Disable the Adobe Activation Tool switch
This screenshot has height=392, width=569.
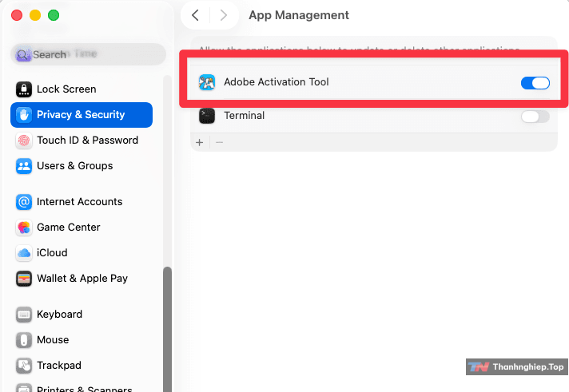tap(535, 83)
